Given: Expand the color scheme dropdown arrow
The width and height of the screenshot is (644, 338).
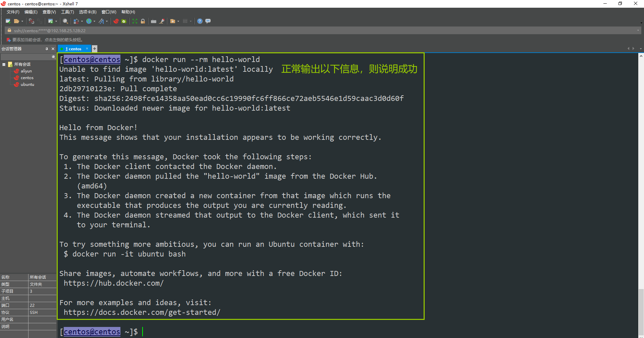Looking at the screenshot, I should pyautogui.click(x=82, y=21).
